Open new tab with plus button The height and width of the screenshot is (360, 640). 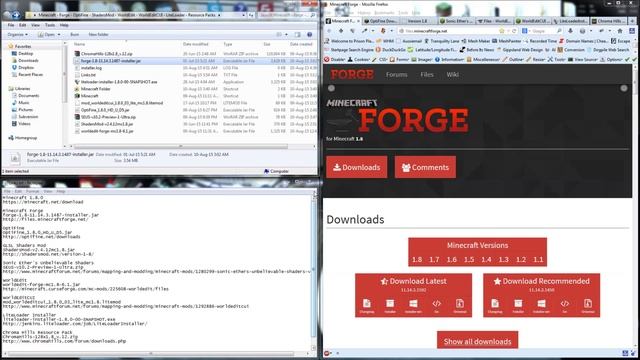[x=632, y=21]
